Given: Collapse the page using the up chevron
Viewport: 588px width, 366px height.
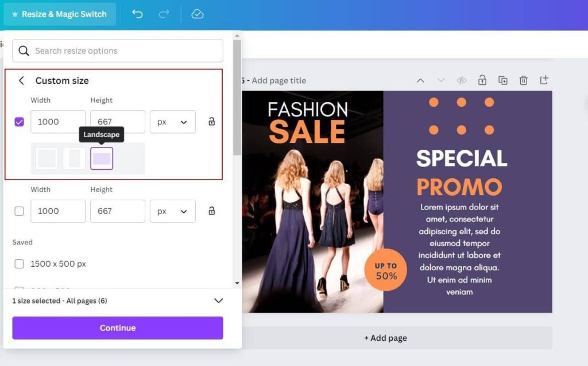Looking at the screenshot, I should (421, 80).
